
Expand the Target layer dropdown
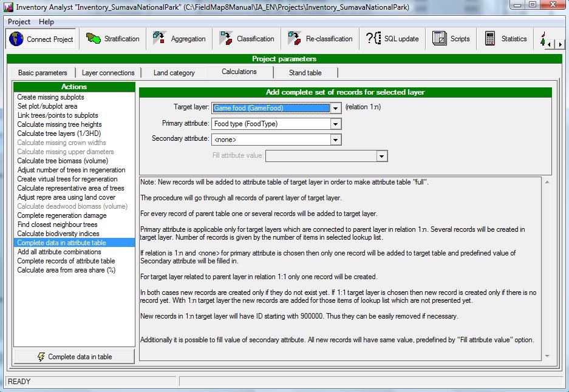coord(336,108)
